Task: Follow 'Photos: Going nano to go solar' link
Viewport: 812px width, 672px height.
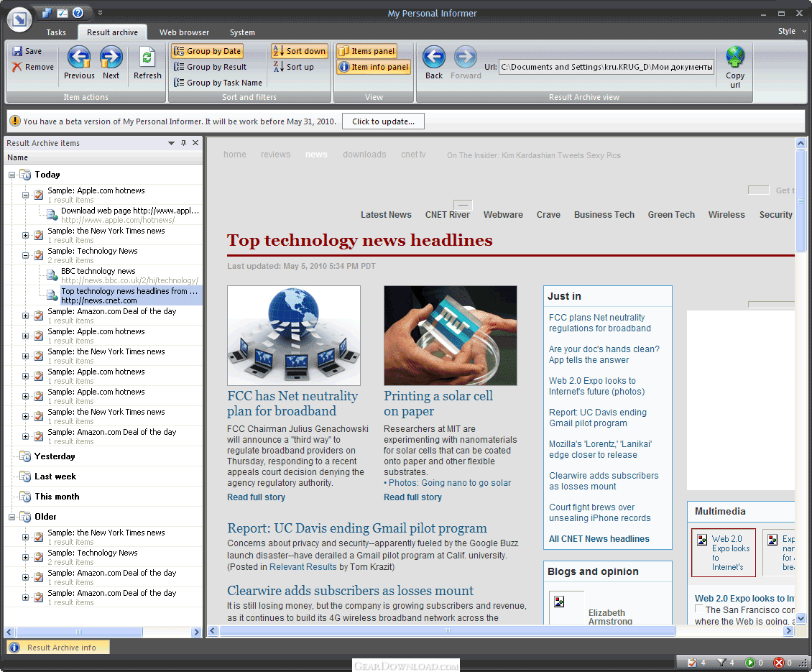Action: point(450,483)
